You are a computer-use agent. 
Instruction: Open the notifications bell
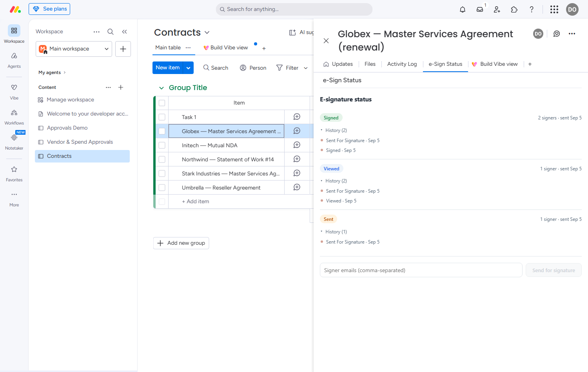click(463, 9)
